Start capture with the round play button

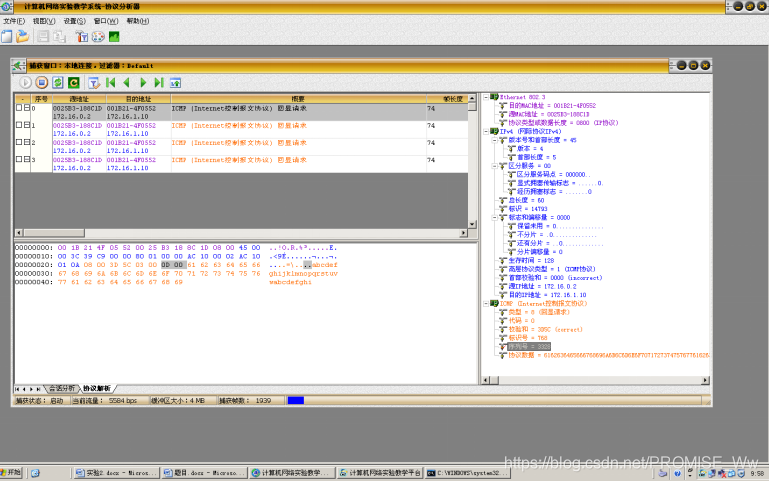click(x=26, y=82)
